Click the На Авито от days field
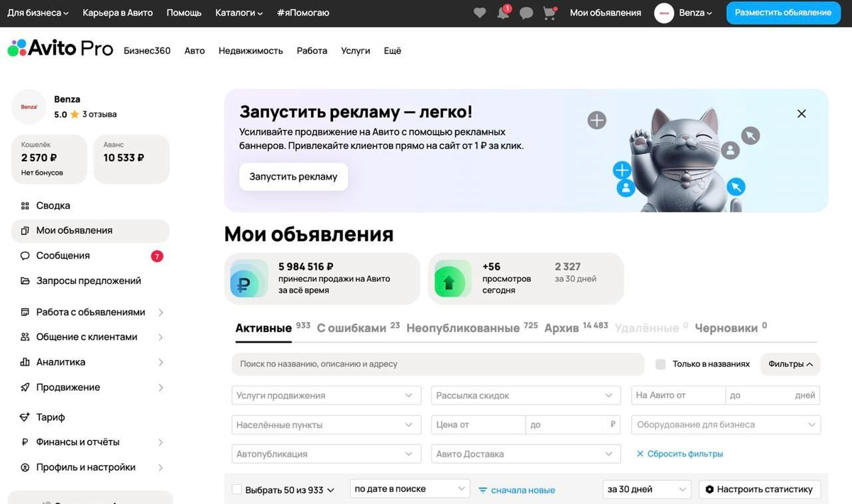The image size is (852, 504). [x=678, y=395]
